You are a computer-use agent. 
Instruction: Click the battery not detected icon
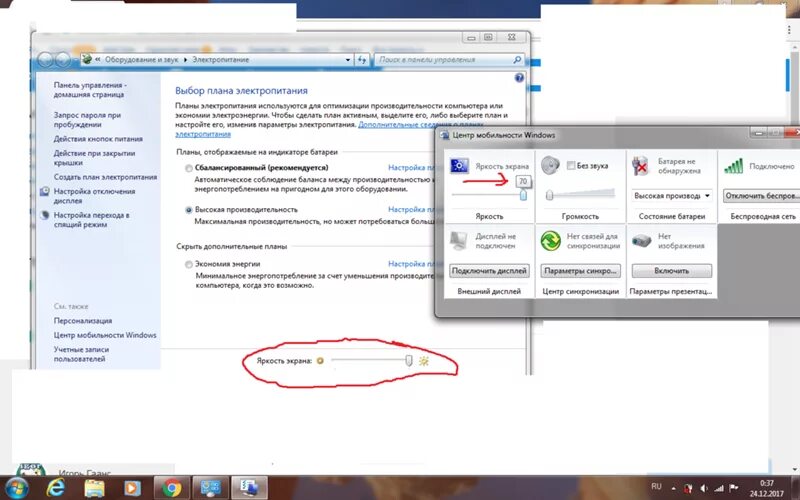[640, 166]
